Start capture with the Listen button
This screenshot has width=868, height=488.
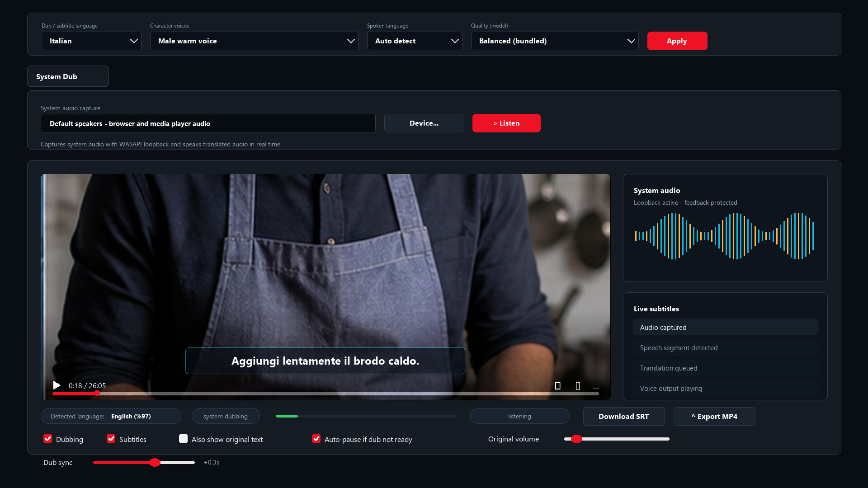506,123
